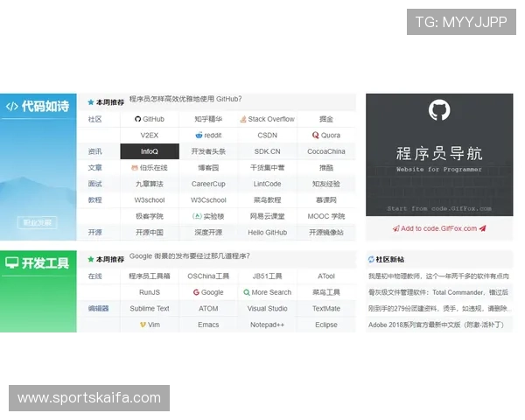Open the ATOM editor link
The height and width of the screenshot is (420, 525).
tap(208, 309)
